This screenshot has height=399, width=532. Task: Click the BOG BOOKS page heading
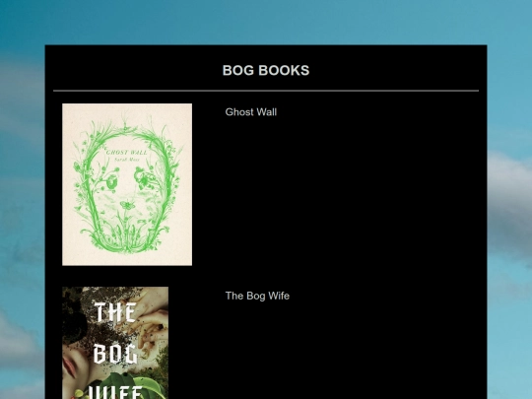tap(266, 71)
